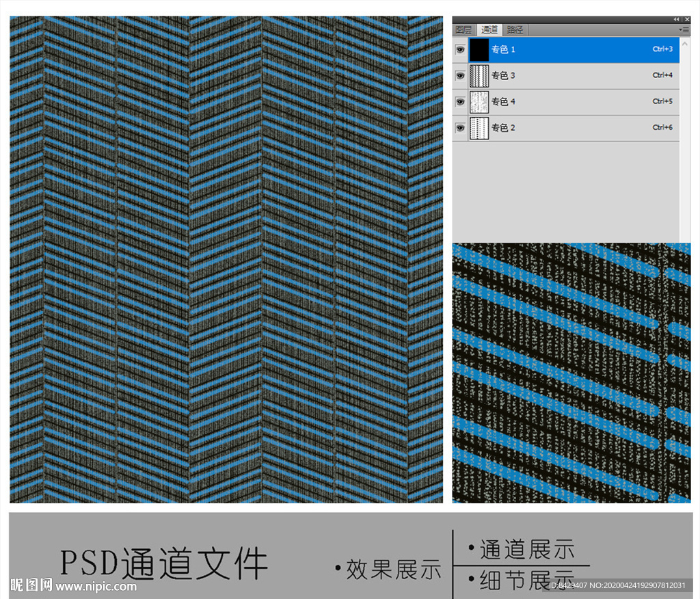Click the Ctrl+3 shortcut label
This screenshot has width=700, height=599.
[662, 49]
